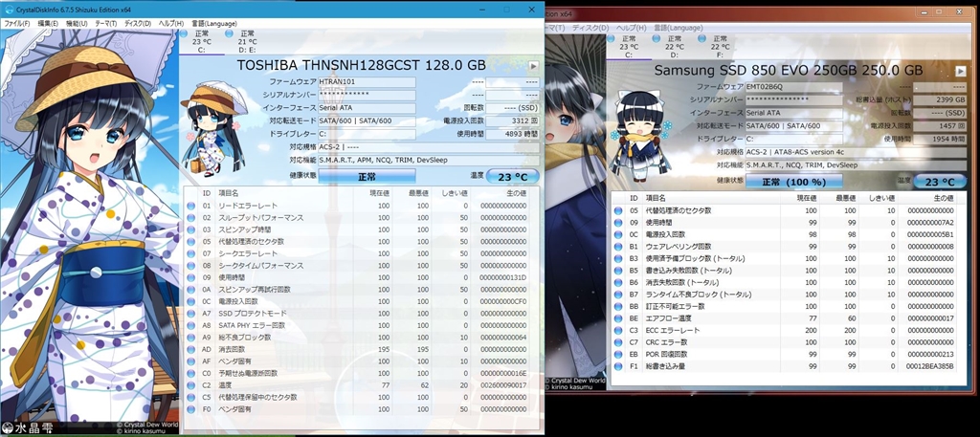980x437 pixels.
Task: Click status icon of 消去回数 row
Action: tap(191, 349)
